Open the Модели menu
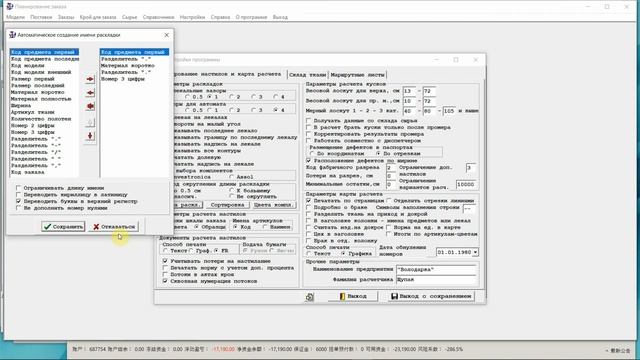 click(16, 17)
